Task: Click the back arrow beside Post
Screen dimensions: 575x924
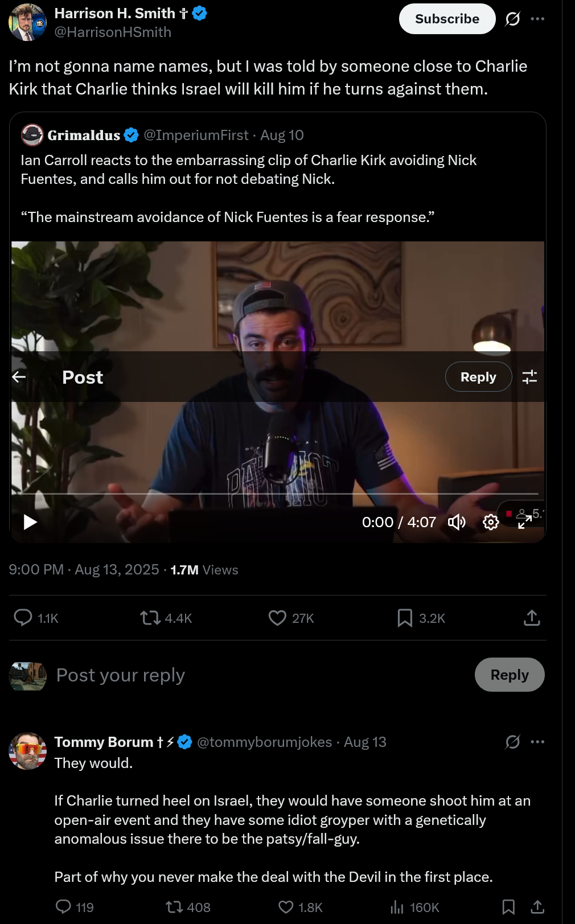Action: [19, 377]
